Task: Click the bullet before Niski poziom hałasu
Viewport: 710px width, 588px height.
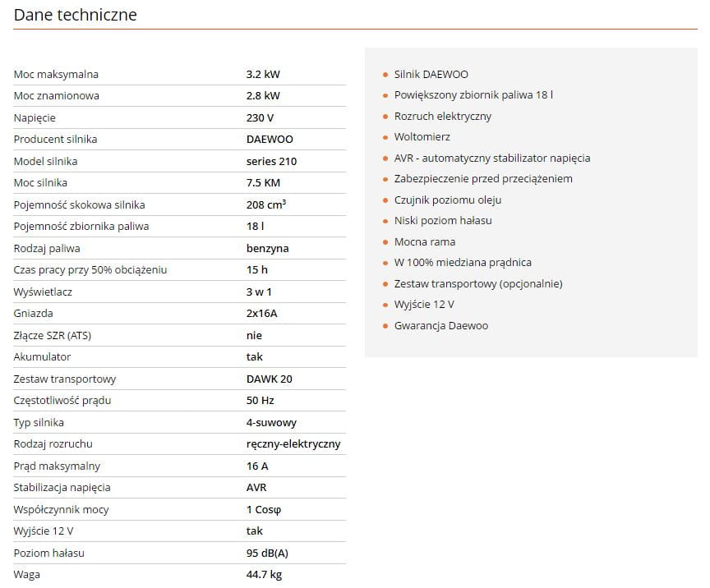Action: point(385,222)
